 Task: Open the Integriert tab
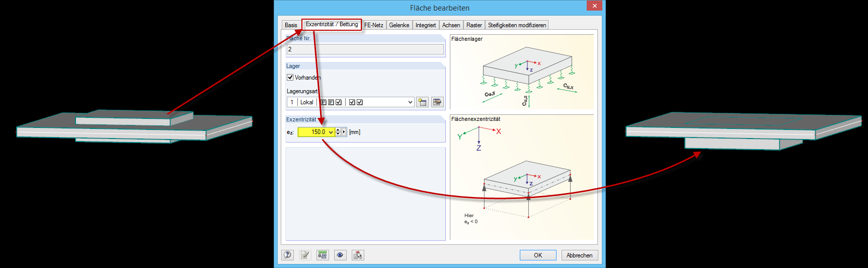pyautogui.click(x=426, y=25)
